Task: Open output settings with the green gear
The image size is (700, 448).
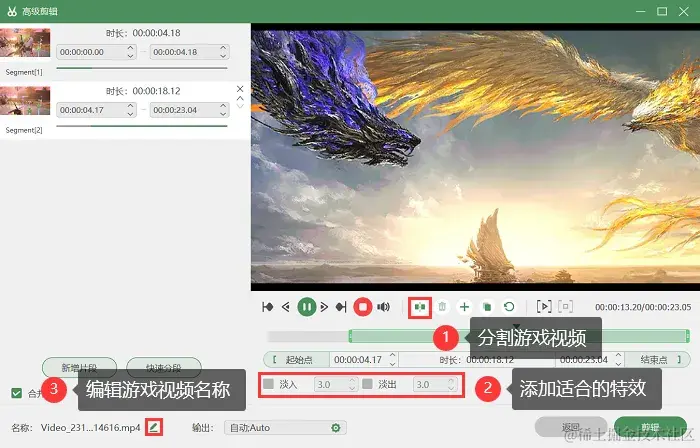Action: tap(336, 428)
